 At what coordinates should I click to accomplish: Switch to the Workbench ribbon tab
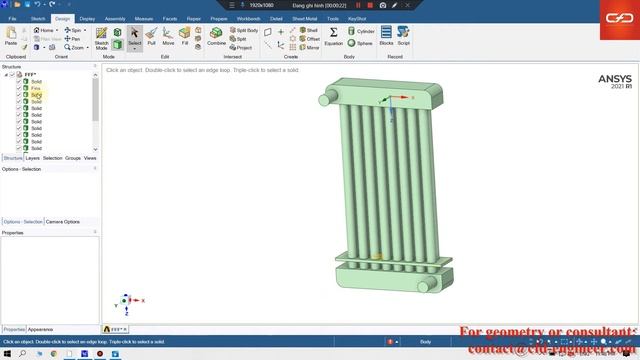[248, 19]
